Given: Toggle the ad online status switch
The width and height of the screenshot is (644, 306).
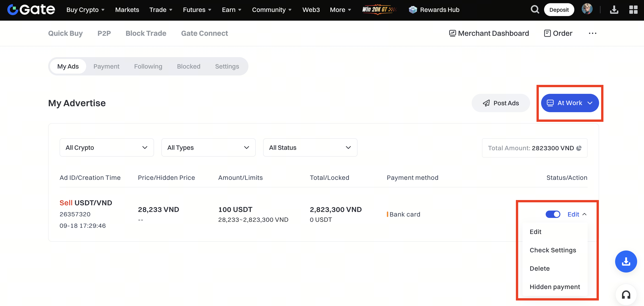Looking at the screenshot, I should pos(553,214).
